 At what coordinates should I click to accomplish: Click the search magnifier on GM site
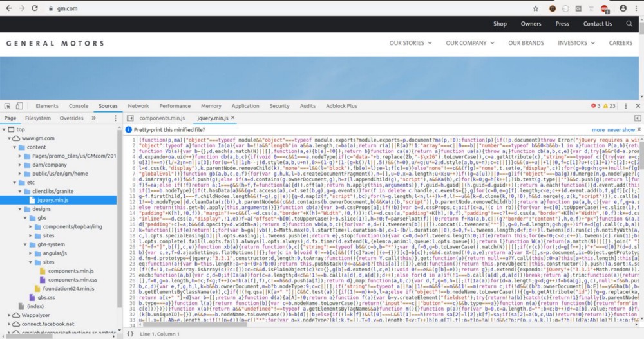point(629,24)
